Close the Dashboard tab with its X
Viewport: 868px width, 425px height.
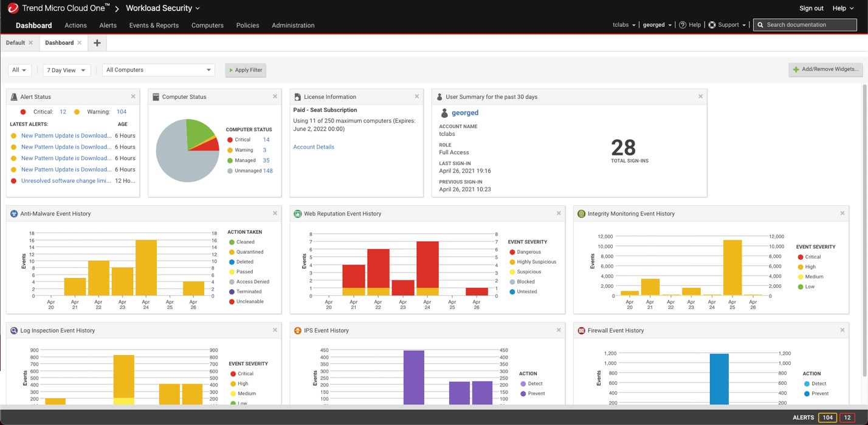pos(79,43)
